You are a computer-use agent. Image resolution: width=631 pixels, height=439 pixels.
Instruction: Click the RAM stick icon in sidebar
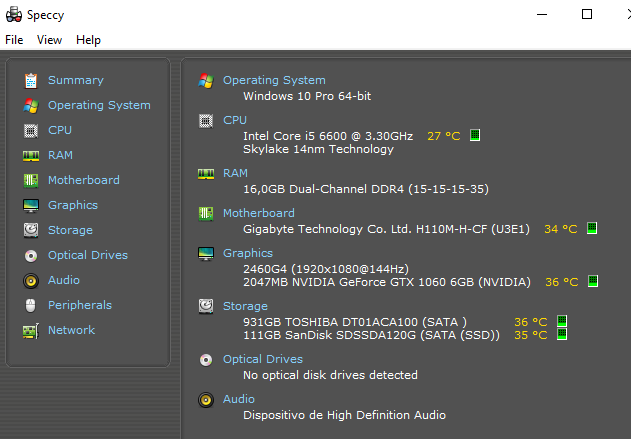[x=31, y=156]
